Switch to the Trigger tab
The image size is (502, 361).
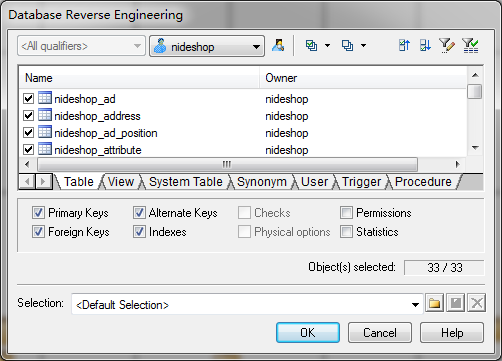pos(361,182)
